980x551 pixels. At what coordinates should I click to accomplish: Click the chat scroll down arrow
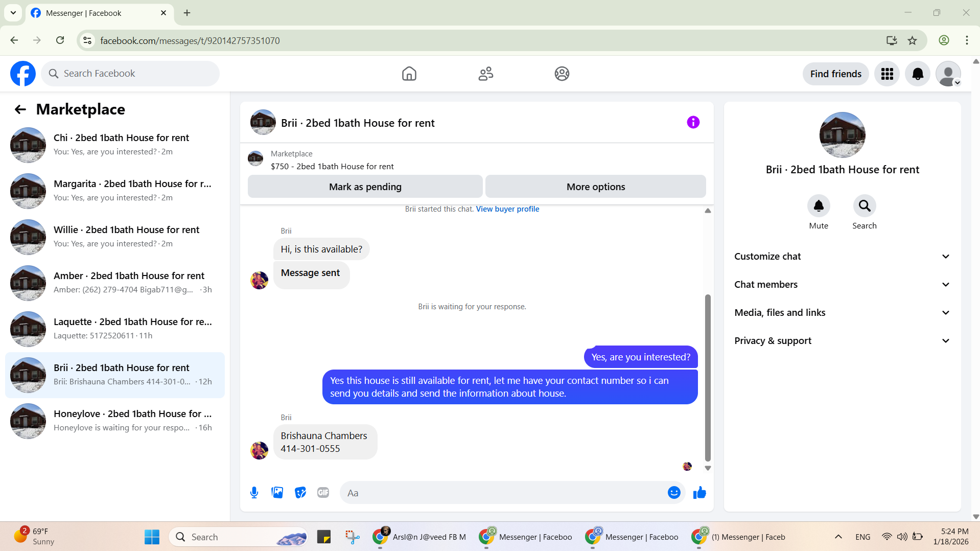click(708, 468)
